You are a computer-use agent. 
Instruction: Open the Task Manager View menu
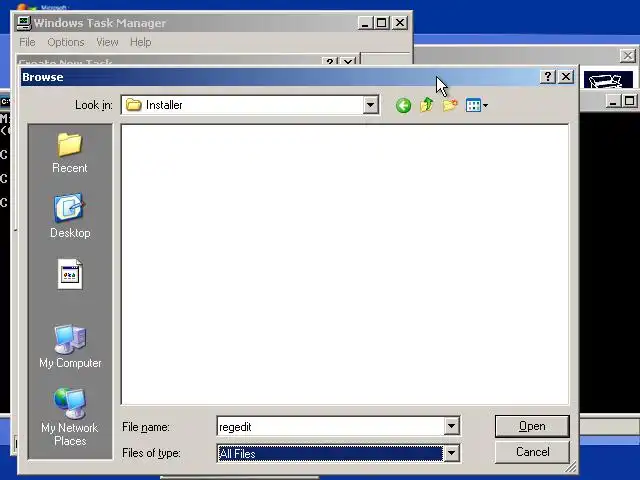tap(107, 42)
